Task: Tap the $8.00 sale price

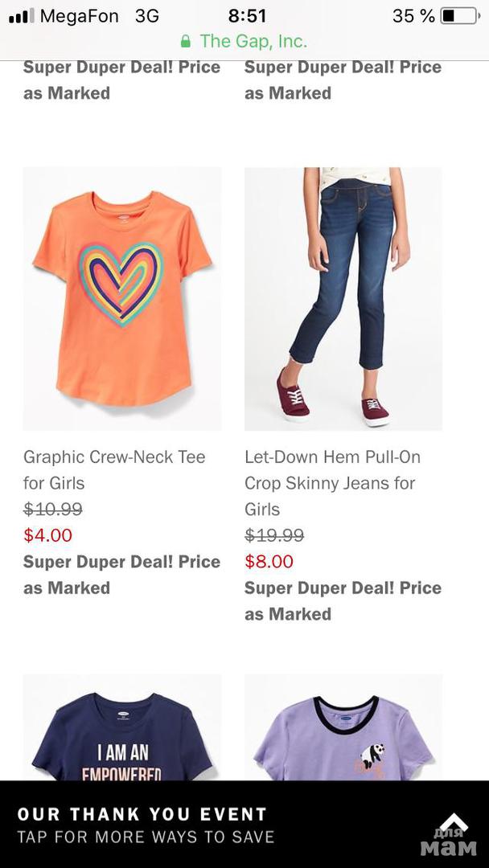Action: 269,562
